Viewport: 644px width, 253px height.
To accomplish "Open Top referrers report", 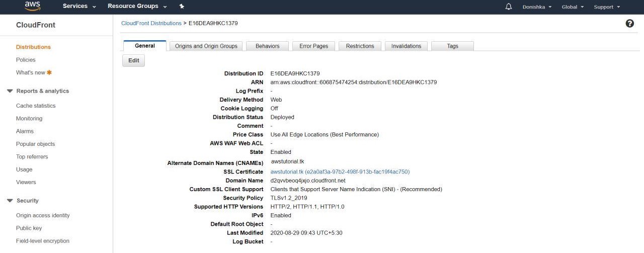I will (32, 157).
